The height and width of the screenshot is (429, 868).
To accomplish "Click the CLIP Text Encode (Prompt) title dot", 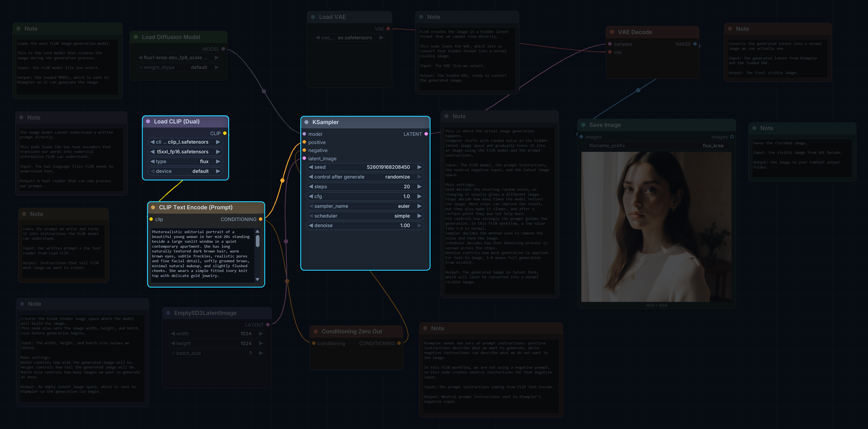I will (x=153, y=207).
